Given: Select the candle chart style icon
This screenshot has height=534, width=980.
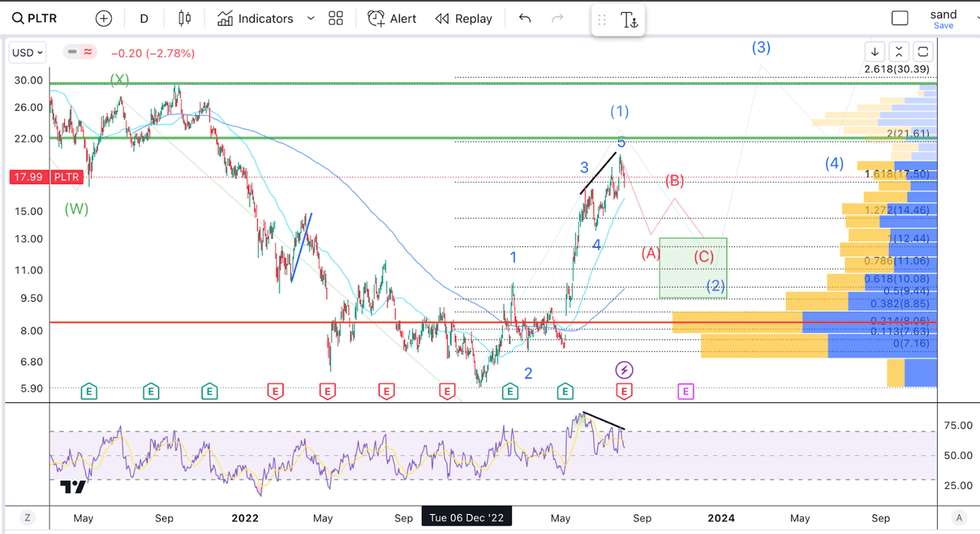Looking at the screenshot, I should tap(184, 18).
